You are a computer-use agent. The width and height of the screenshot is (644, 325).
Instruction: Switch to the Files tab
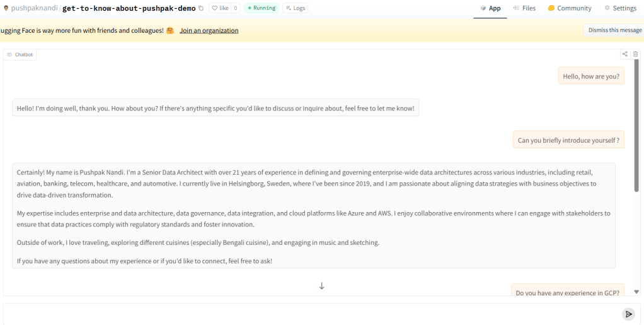tap(524, 8)
